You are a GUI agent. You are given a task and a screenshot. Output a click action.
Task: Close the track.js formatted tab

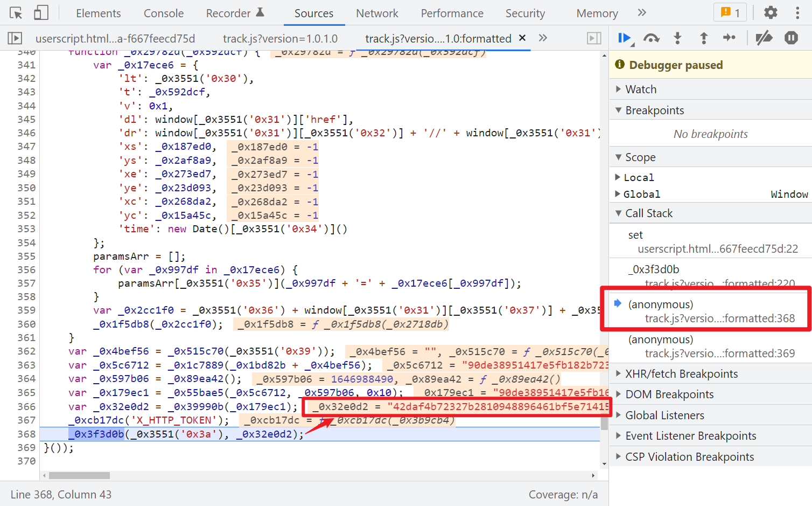[x=522, y=38]
